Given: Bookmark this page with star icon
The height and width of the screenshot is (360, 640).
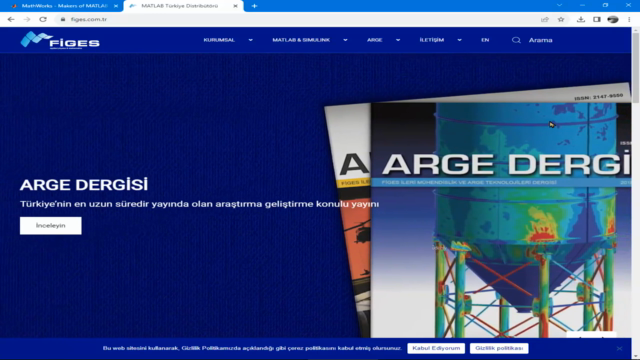Looking at the screenshot, I should (x=561, y=19).
